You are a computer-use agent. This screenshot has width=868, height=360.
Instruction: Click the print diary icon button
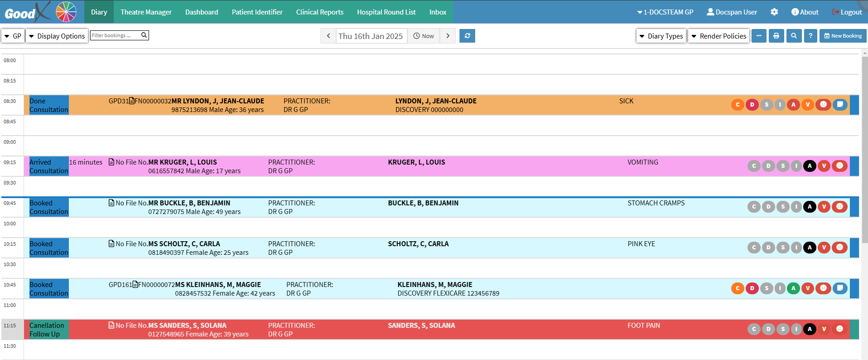[x=776, y=36]
